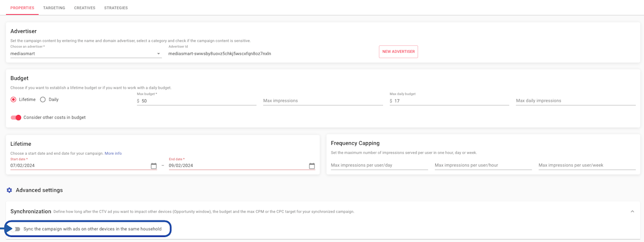Screen dimensions: 644x242
Task: Open the Choose an advertiser dropdown
Action: [x=86, y=53]
